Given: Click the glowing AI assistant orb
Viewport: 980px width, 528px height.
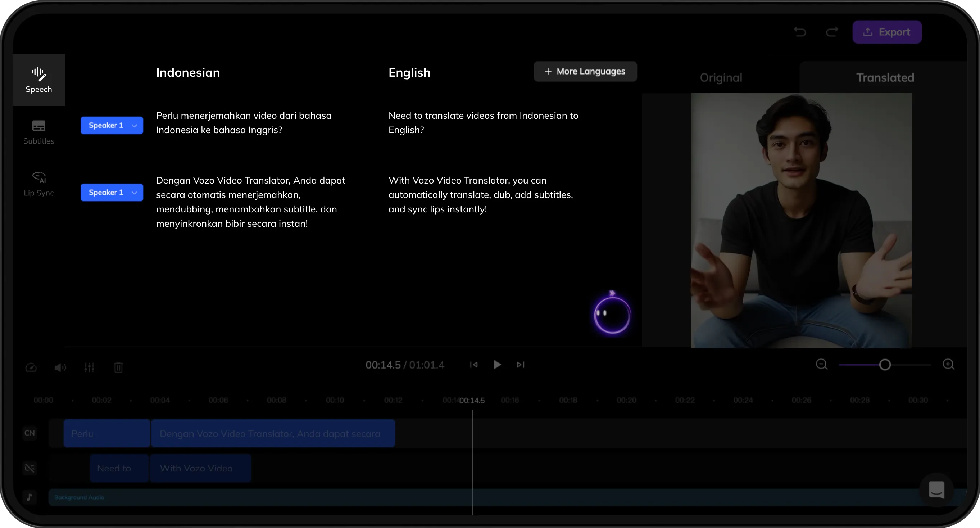Looking at the screenshot, I should (612, 315).
